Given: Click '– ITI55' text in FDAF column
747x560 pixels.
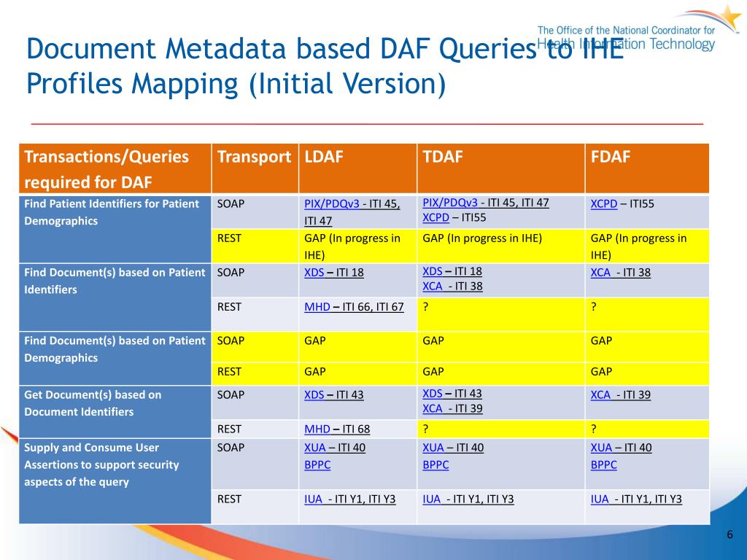Looking at the screenshot, I should pyautogui.click(x=637, y=204).
